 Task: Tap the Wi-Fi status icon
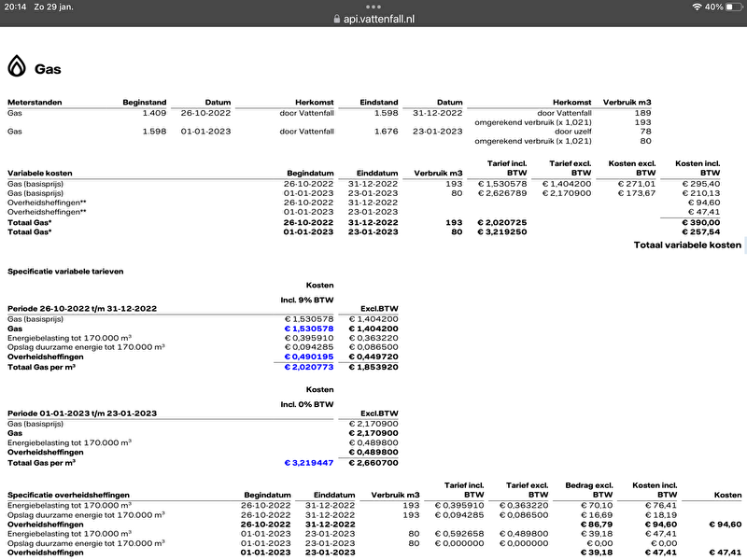(697, 7)
